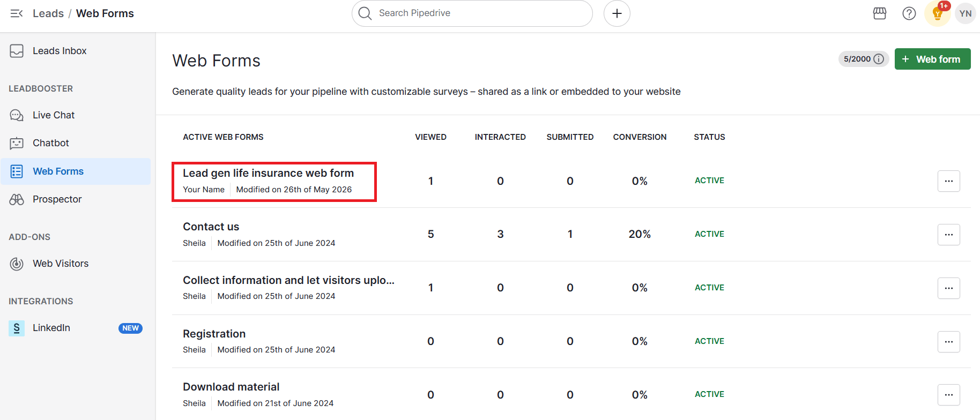Click the NEW badge next to LinkedIn
The image size is (980, 420).
click(x=130, y=328)
